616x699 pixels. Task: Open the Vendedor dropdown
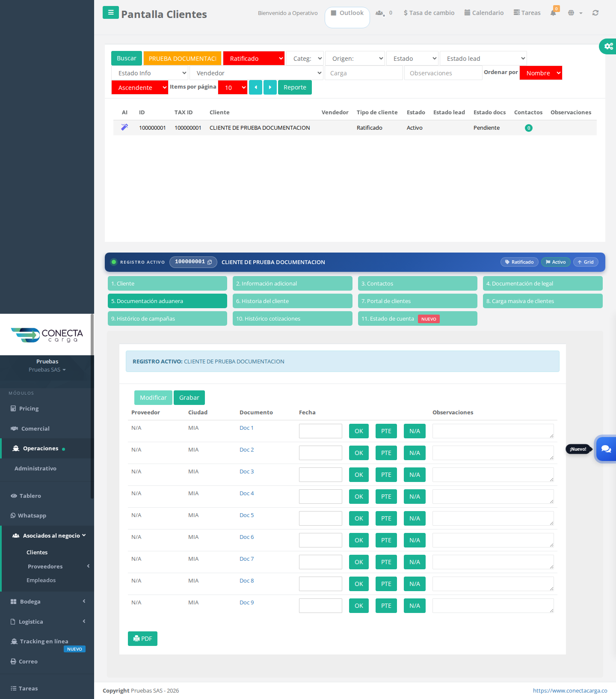pyautogui.click(x=257, y=73)
